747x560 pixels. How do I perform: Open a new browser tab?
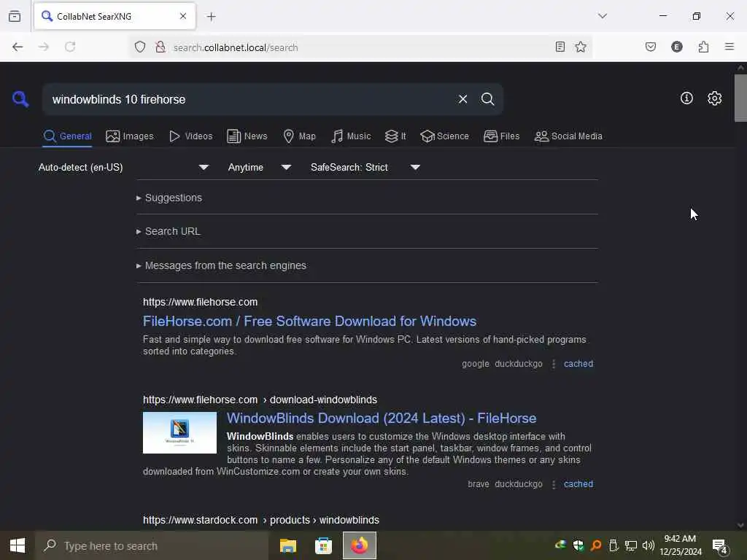[211, 17]
